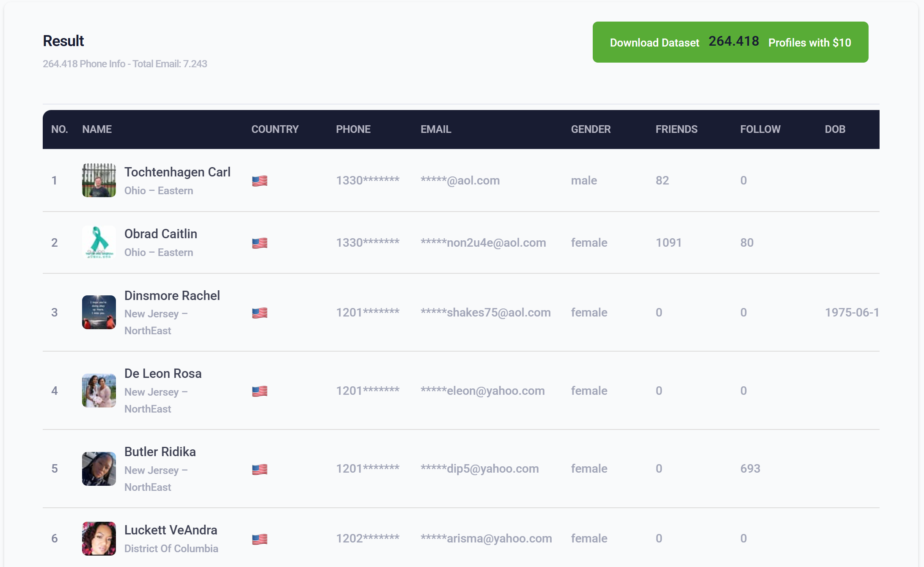Open Tochtenhagen Carl profile photo
This screenshot has height=567, width=924.
(99, 180)
